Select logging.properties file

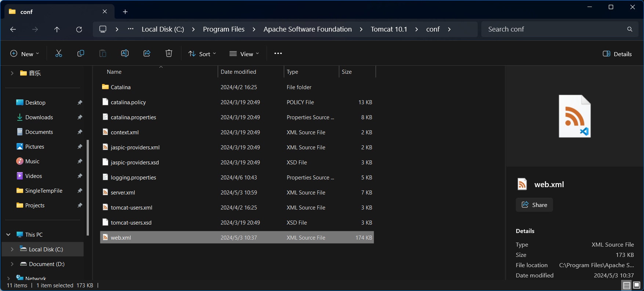(237, 177)
